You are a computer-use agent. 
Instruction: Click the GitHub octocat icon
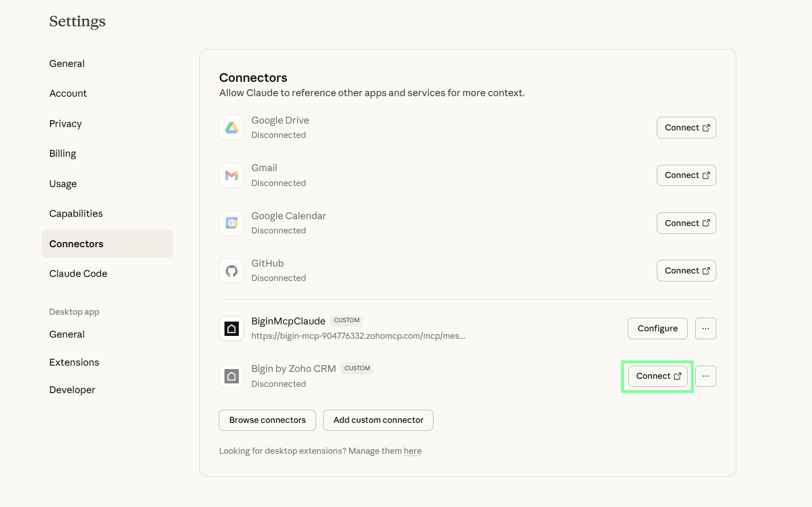[231, 271]
